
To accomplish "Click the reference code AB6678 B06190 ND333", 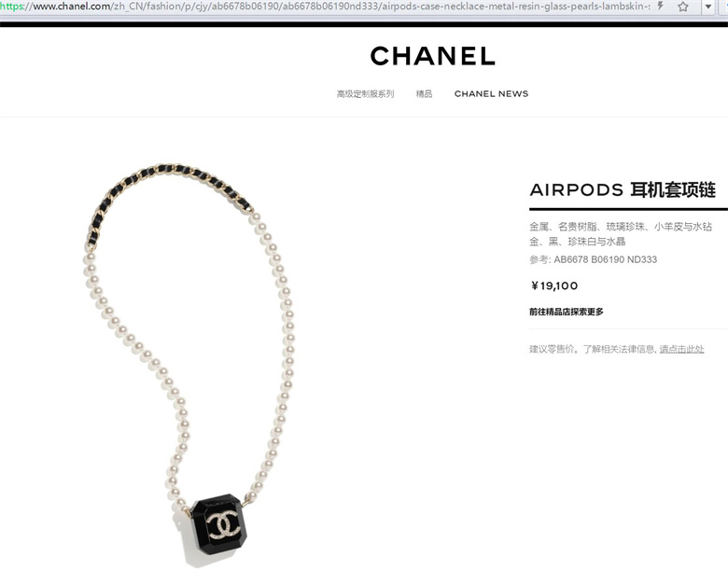I will click(x=606, y=259).
